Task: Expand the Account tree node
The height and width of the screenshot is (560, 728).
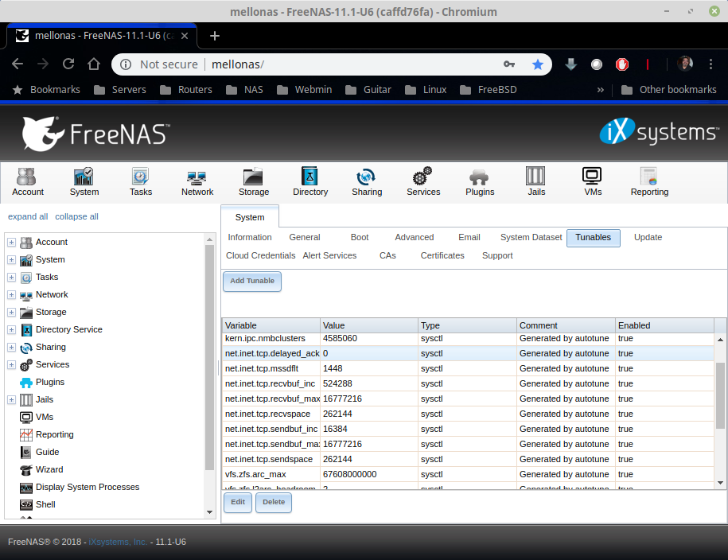Action: [12, 242]
